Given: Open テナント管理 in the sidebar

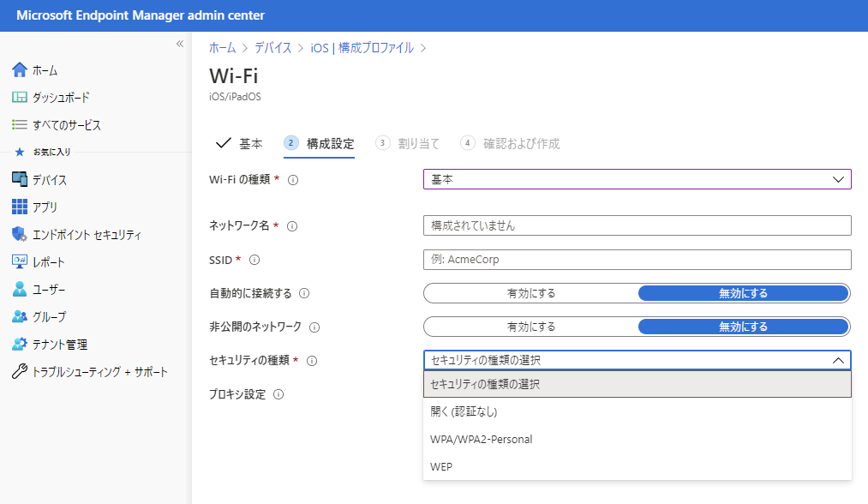Looking at the screenshot, I should click(x=60, y=344).
